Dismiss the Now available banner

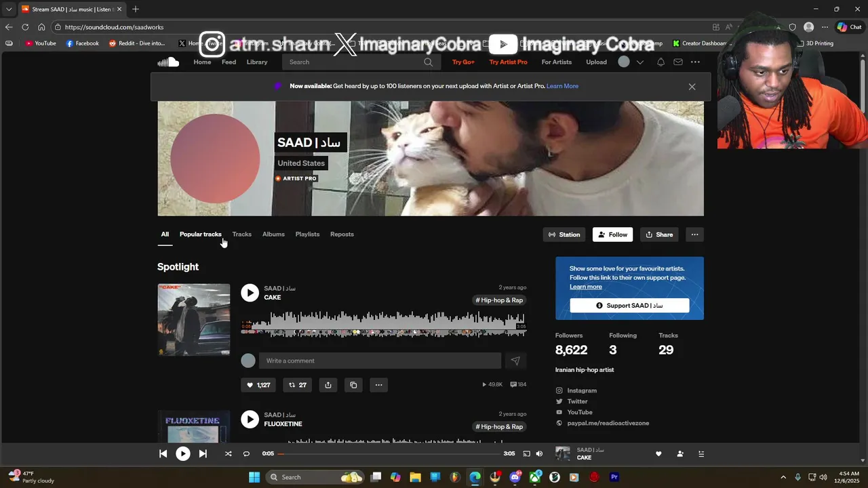point(692,87)
